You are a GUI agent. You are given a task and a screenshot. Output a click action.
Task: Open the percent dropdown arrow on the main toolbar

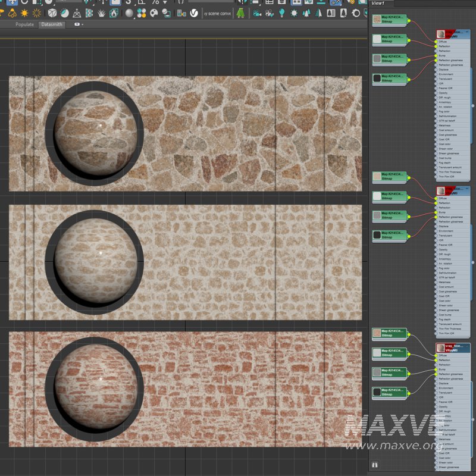(166, 4)
